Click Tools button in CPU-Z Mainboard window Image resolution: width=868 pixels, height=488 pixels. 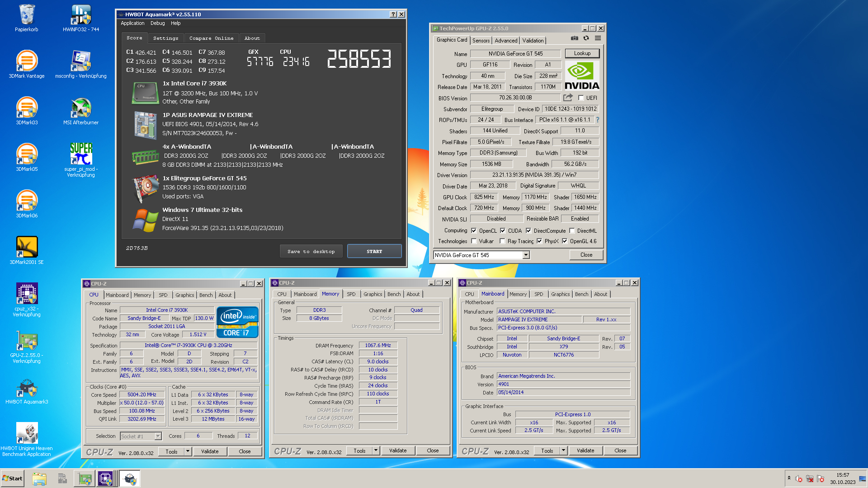547,450
